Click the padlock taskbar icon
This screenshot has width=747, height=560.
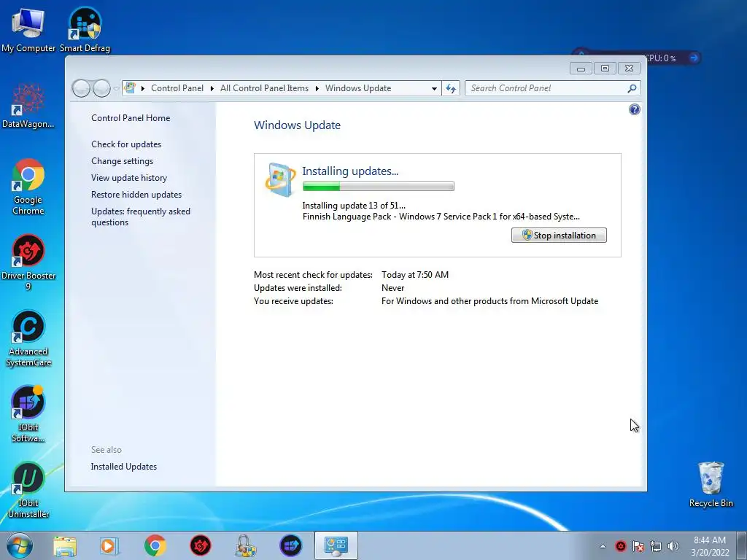pyautogui.click(x=245, y=545)
